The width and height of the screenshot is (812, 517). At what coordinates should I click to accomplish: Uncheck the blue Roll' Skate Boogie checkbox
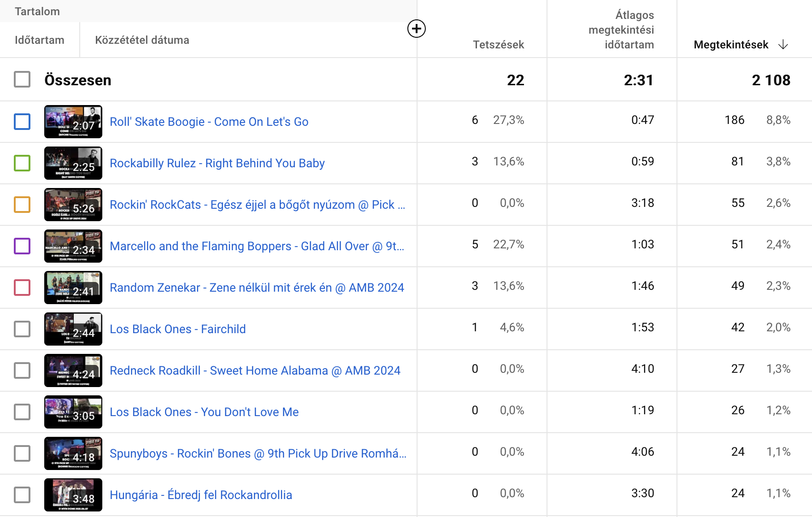click(x=22, y=122)
